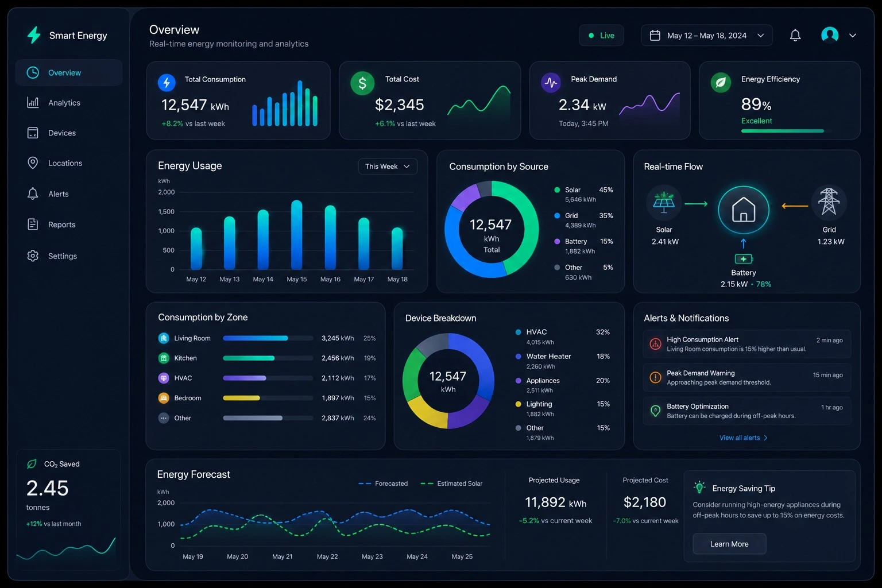Screen dimensions: 882x588
Task: Click the Energy Efficiency progress bar
Action: point(787,131)
